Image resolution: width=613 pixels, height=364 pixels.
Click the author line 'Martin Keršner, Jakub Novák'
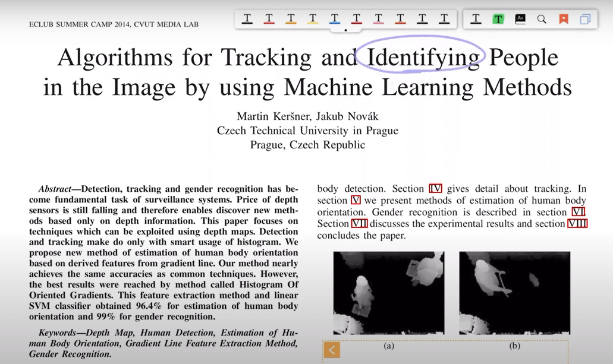click(307, 116)
